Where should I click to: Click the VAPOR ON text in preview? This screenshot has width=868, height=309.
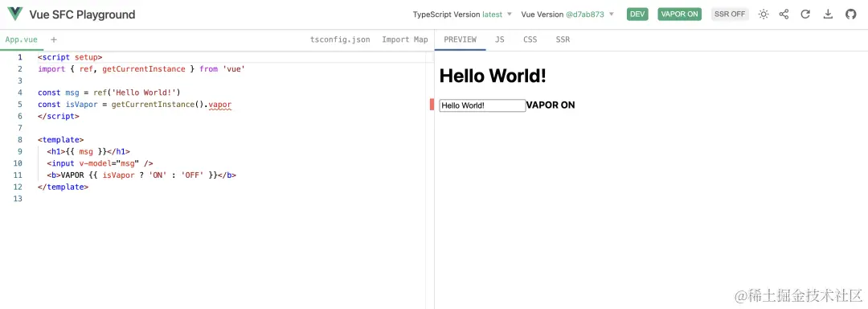(551, 105)
